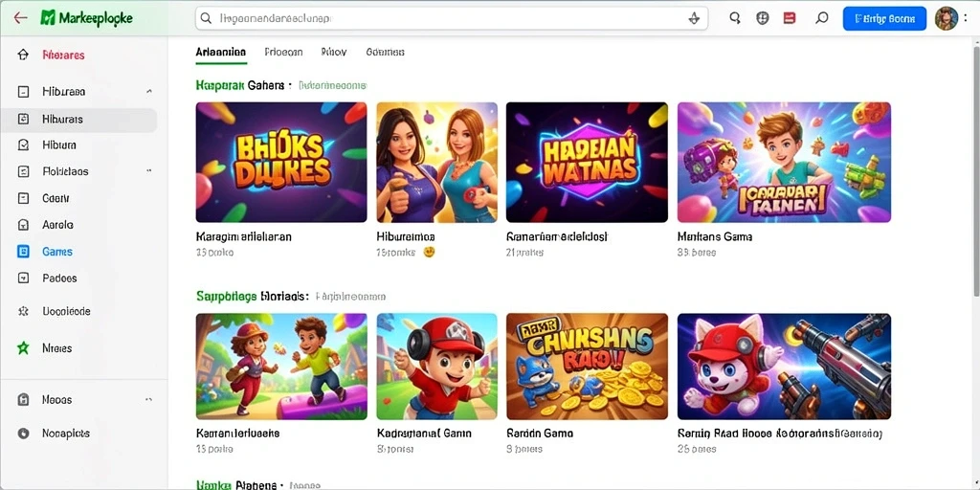Screen dimensions: 980x490
Task: Open the Bhidks Dukes game thumbnail
Action: click(281, 163)
